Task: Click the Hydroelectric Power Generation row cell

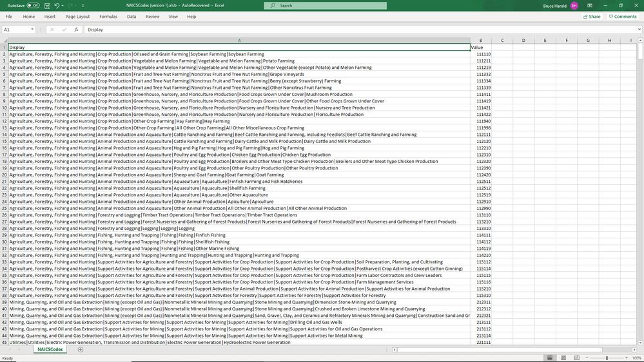Action: click(239, 342)
